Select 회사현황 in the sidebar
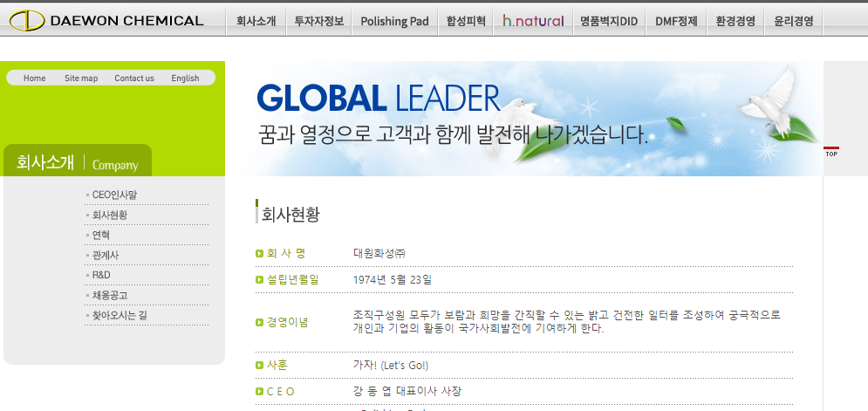 coord(110,215)
